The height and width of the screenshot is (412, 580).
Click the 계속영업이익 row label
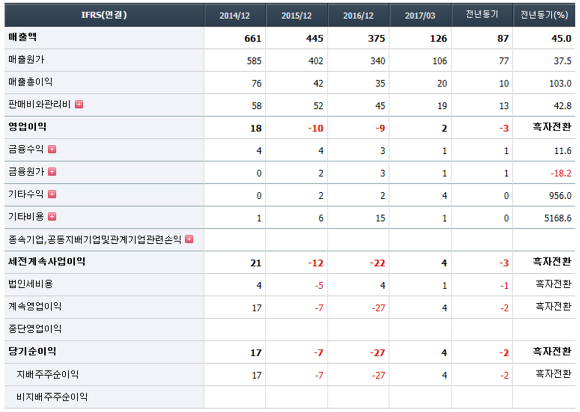(x=35, y=306)
